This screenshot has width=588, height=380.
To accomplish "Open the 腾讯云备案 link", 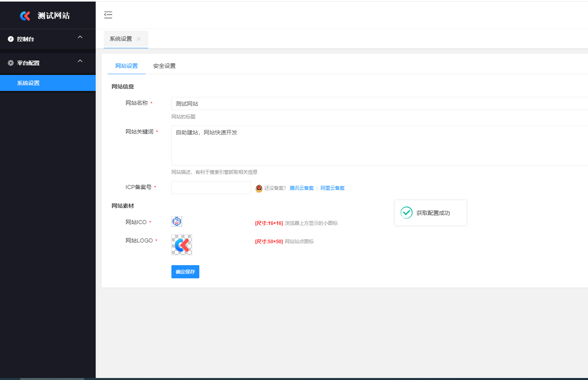I will click(301, 188).
